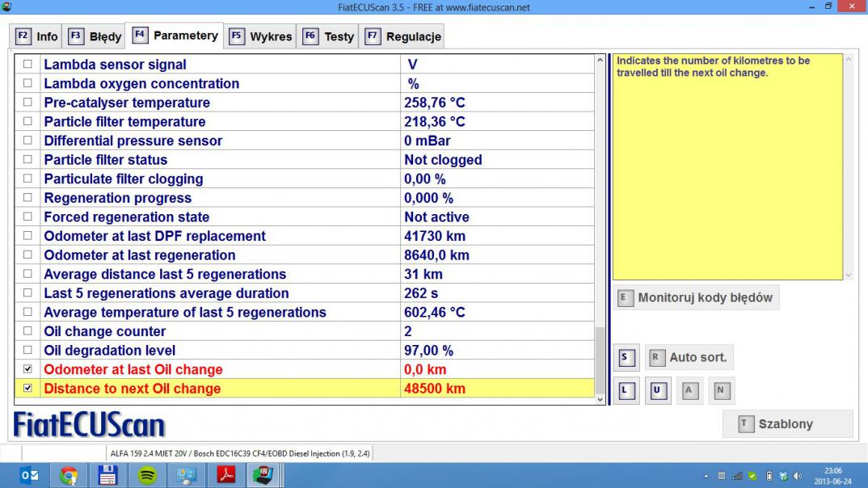Switch to the Błędy tab
This screenshot has height=488, width=868.
(95, 36)
